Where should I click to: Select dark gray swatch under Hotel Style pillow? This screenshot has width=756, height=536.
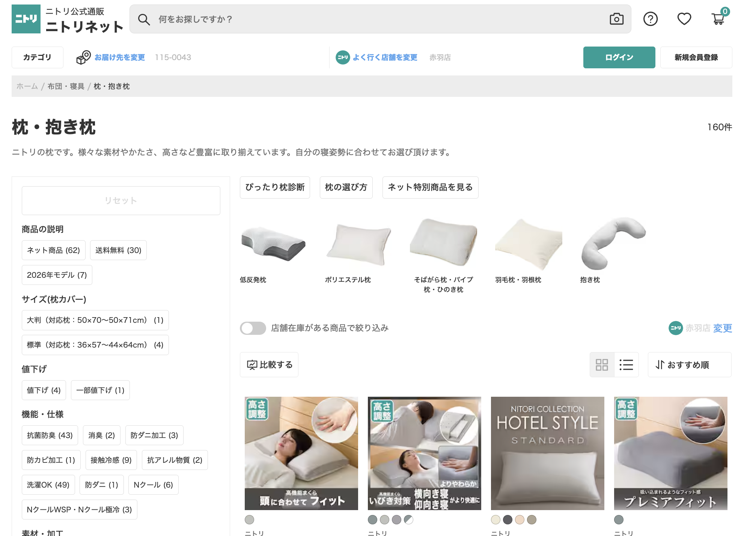[508, 520]
